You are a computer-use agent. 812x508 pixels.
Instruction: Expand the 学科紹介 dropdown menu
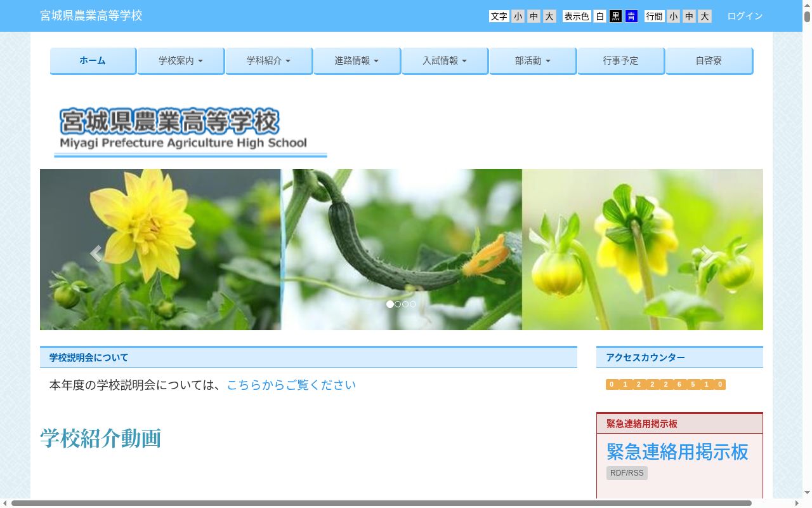pos(269,61)
